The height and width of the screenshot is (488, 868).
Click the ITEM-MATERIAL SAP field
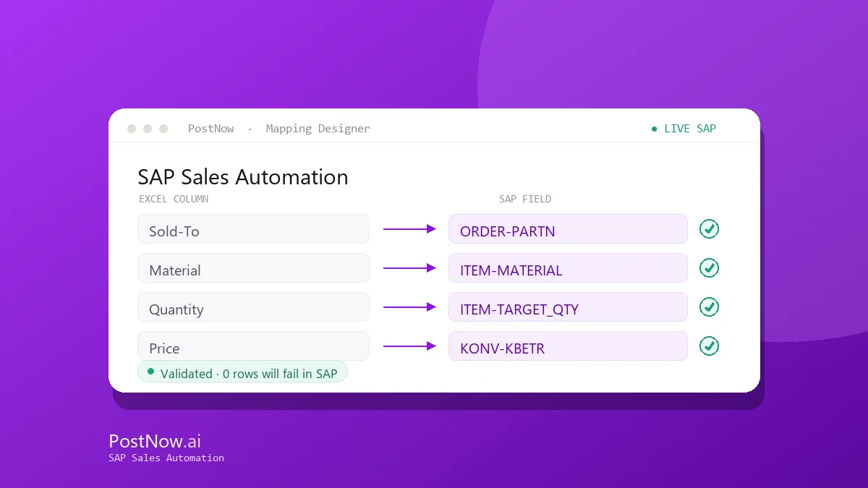click(568, 268)
